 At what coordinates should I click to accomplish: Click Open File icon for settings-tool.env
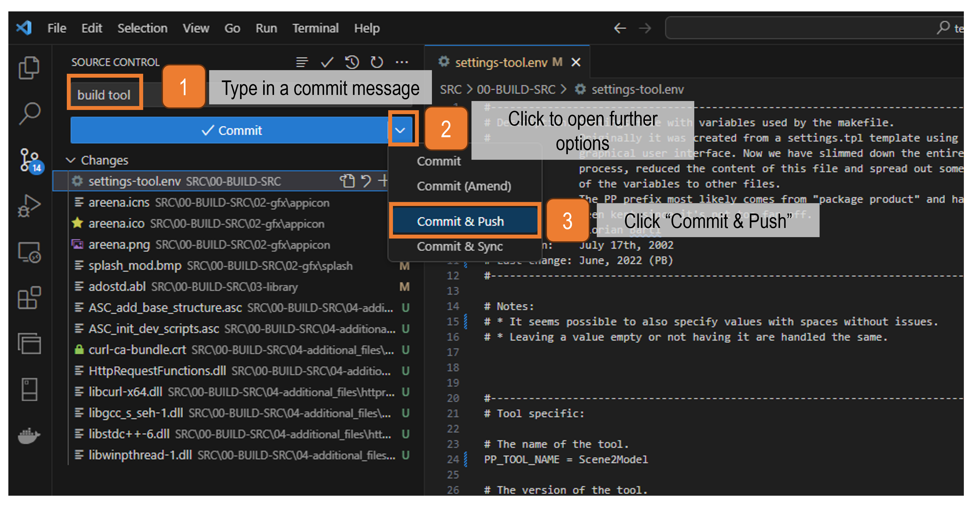point(347,181)
